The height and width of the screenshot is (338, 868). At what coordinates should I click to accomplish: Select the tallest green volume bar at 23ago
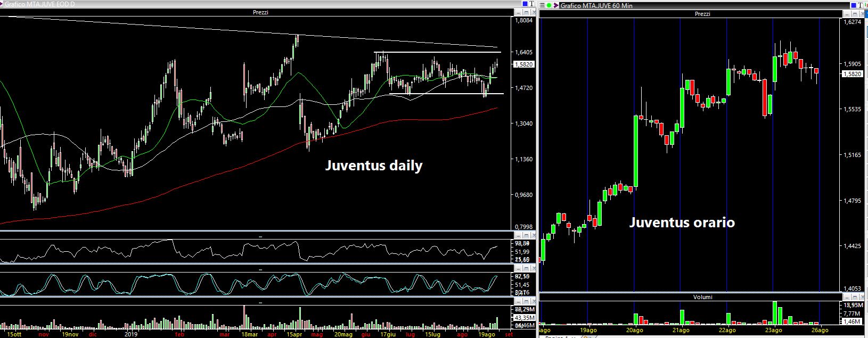(775, 313)
